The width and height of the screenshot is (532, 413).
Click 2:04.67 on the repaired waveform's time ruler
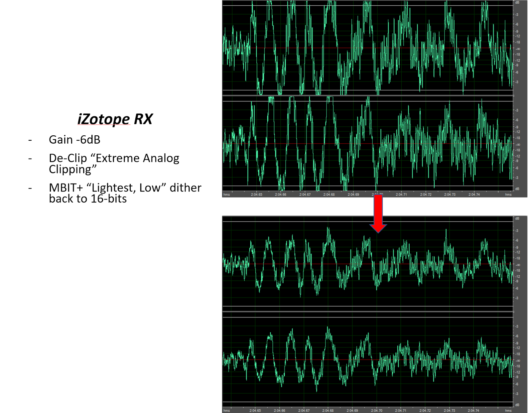(304, 411)
